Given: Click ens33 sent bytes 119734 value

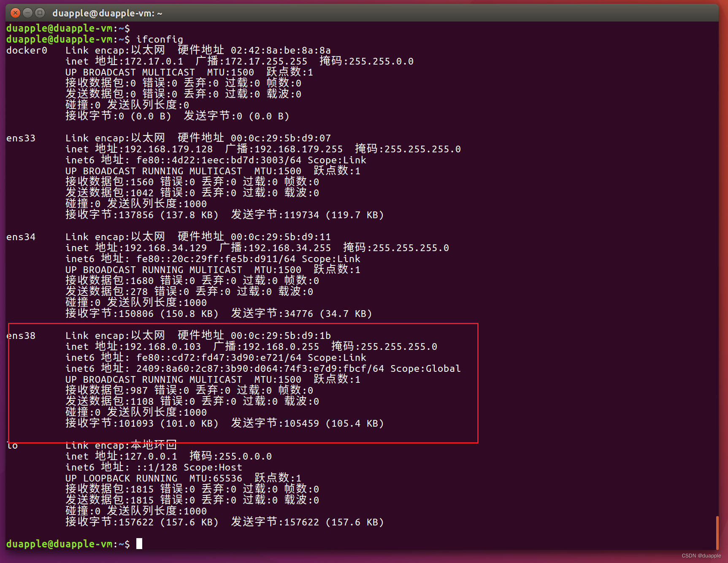Looking at the screenshot, I should tap(302, 215).
